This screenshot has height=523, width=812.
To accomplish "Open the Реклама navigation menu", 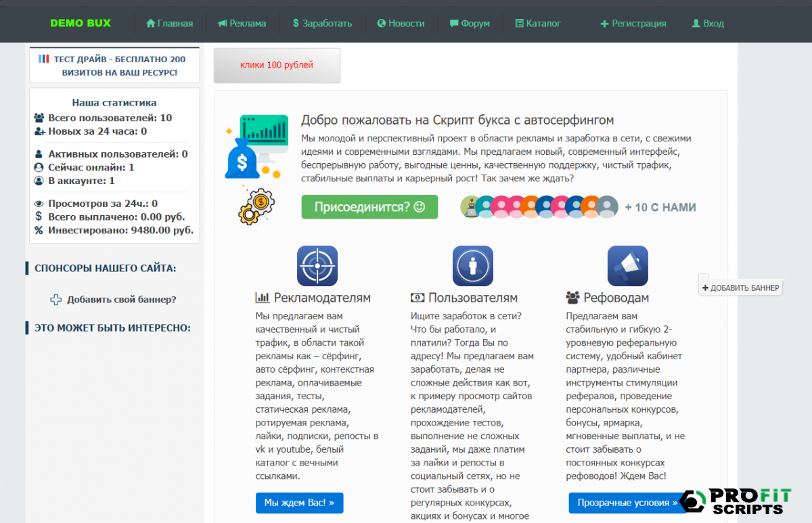I will coord(242,24).
